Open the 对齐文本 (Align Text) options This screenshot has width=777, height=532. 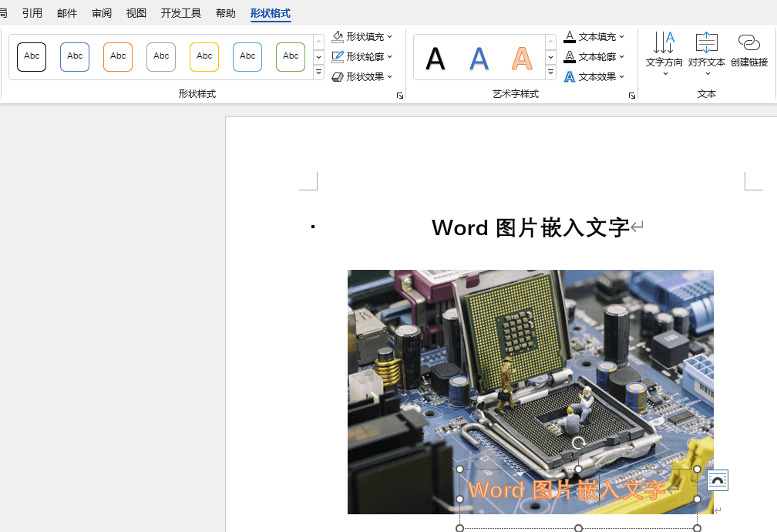click(x=707, y=54)
